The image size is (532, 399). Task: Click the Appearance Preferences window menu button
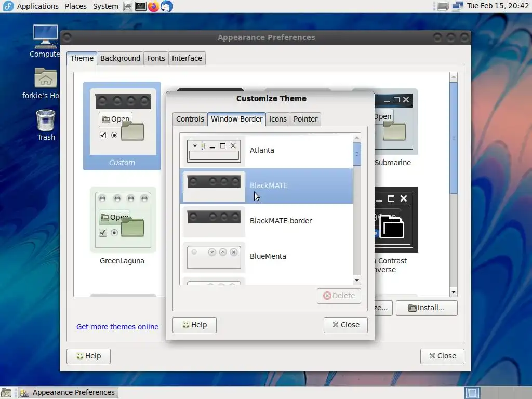(x=67, y=37)
